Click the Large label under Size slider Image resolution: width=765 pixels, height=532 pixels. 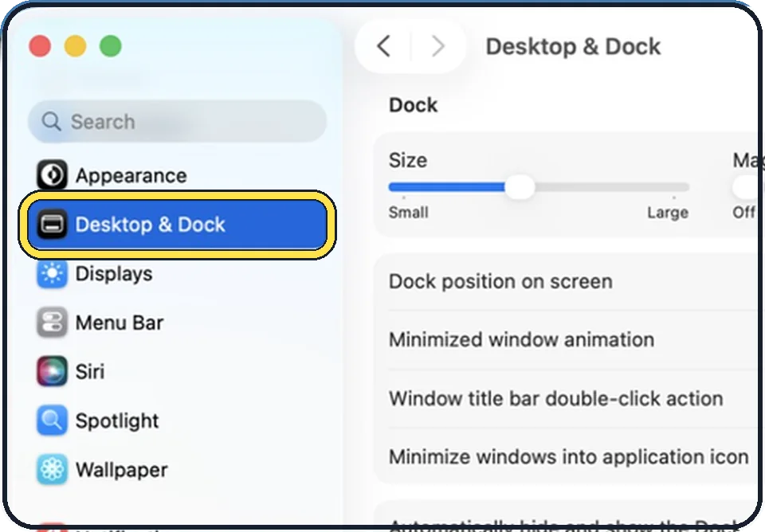click(x=668, y=213)
